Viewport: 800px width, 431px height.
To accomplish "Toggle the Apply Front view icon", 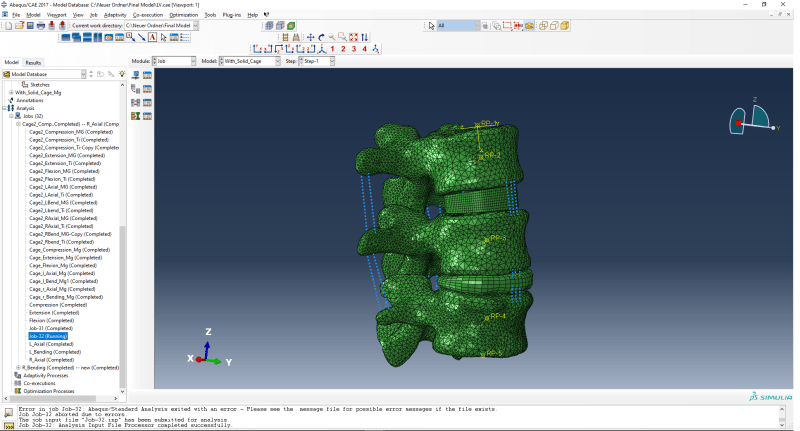I will click(x=258, y=49).
